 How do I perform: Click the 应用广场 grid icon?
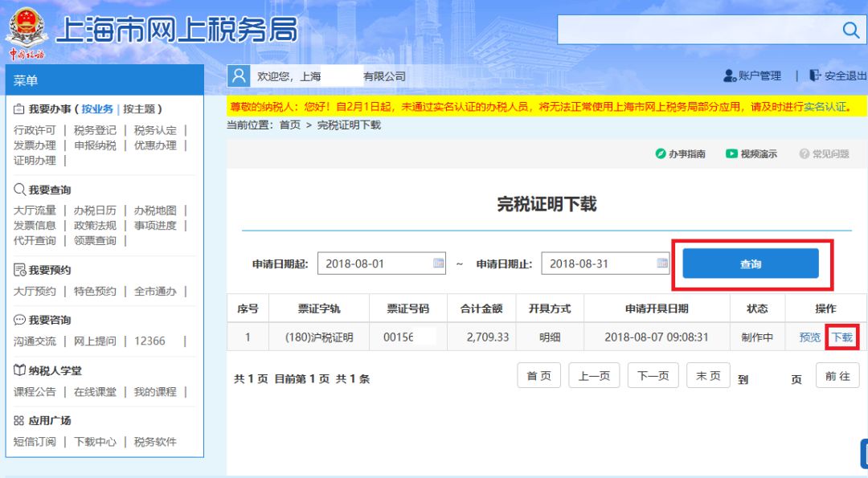18,420
